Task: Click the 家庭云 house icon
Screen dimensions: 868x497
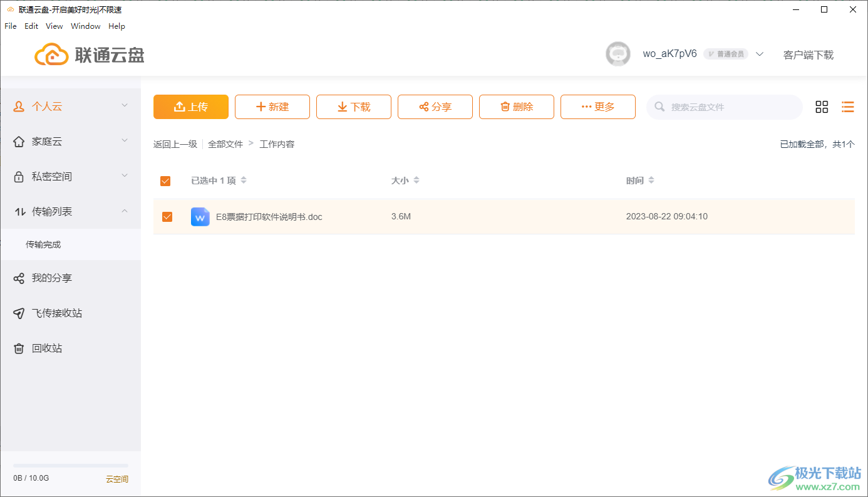Action: (x=19, y=142)
